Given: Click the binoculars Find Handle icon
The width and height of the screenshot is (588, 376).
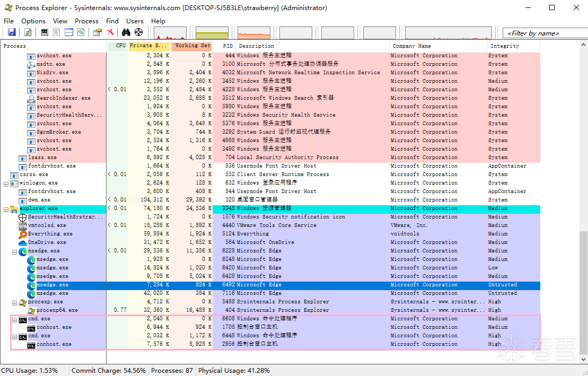Looking at the screenshot, I should pyautogui.click(x=126, y=32).
